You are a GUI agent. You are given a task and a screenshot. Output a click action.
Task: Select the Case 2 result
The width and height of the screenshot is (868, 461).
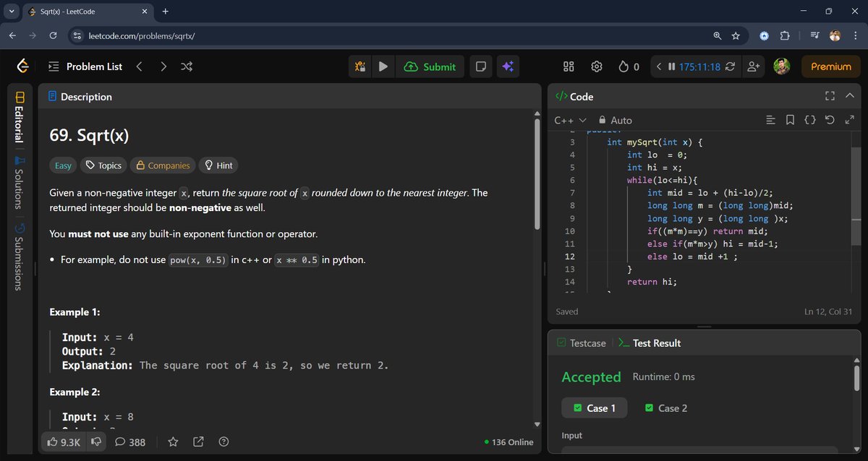point(666,408)
